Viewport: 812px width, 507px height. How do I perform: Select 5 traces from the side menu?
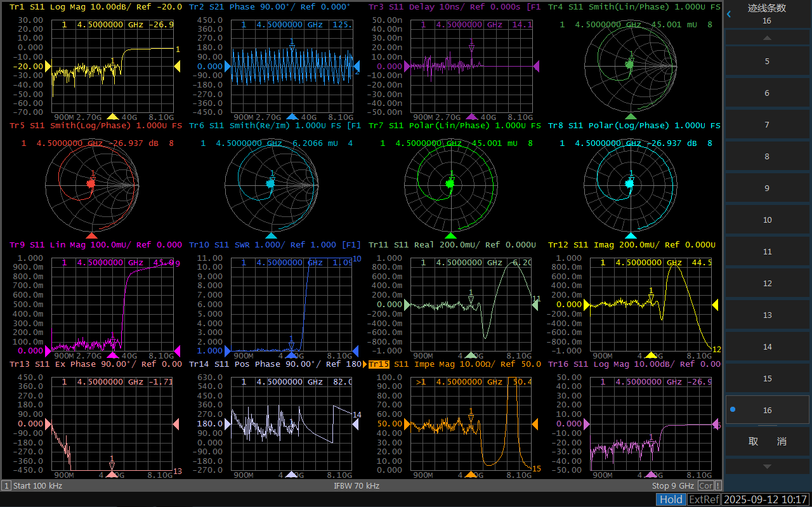pos(767,61)
